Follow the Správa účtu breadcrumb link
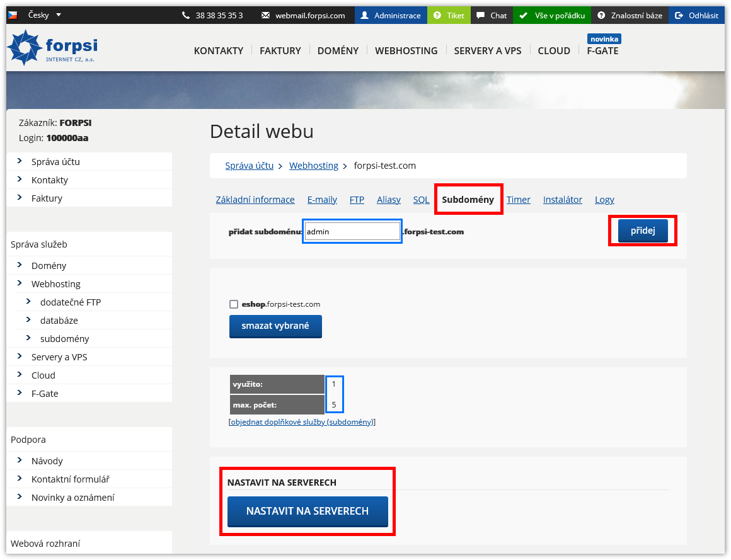 pos(250,166)
